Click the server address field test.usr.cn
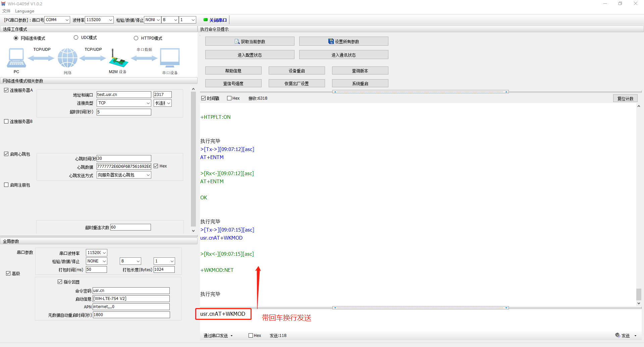 tap(124, 95)
